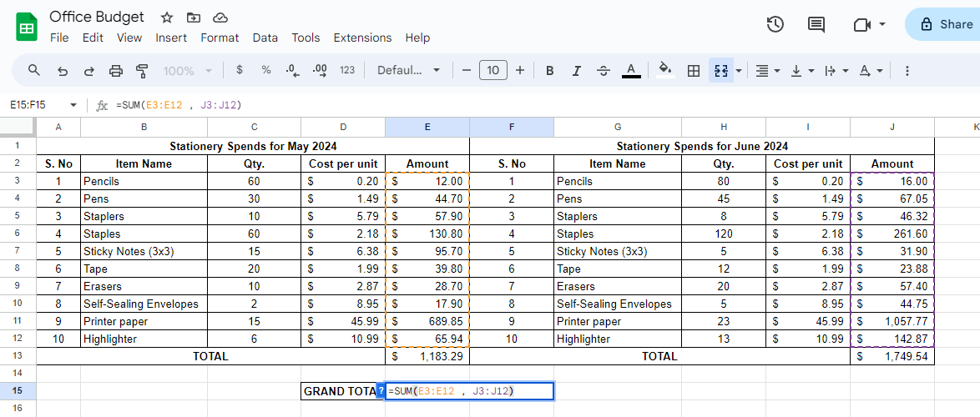Toggle strikethrough formatting

(x=604, y=71)
